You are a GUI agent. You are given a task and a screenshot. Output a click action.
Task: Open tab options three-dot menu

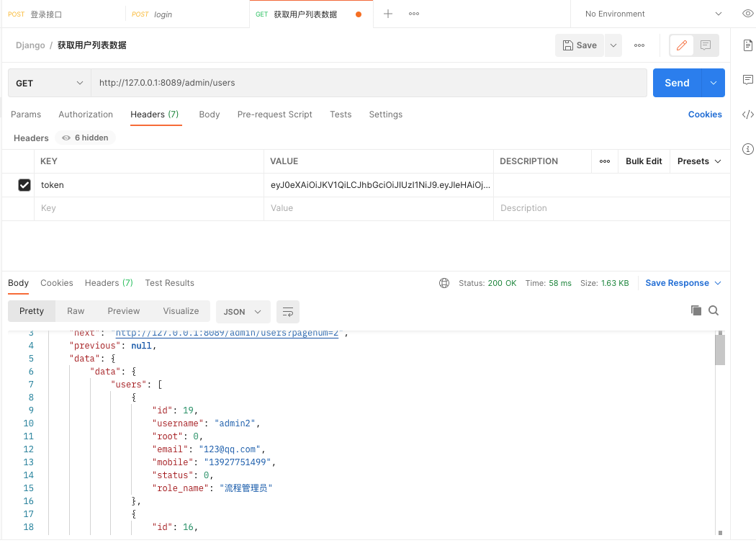[x=414, y=14]
